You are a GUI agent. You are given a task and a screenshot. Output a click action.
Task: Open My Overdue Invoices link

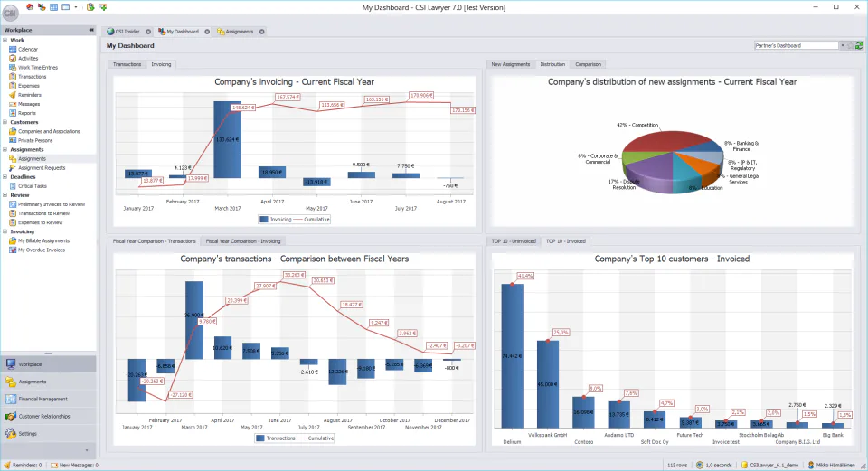coord(42,250)
